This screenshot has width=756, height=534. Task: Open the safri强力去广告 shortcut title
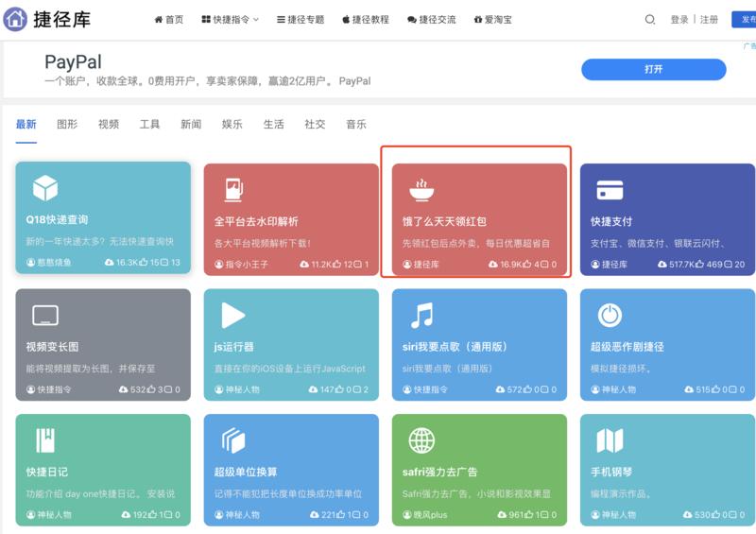tap(439, 472)
